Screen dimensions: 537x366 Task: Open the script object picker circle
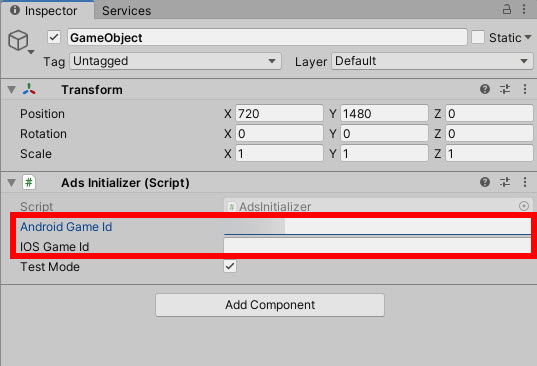click(x=524, y=206)
